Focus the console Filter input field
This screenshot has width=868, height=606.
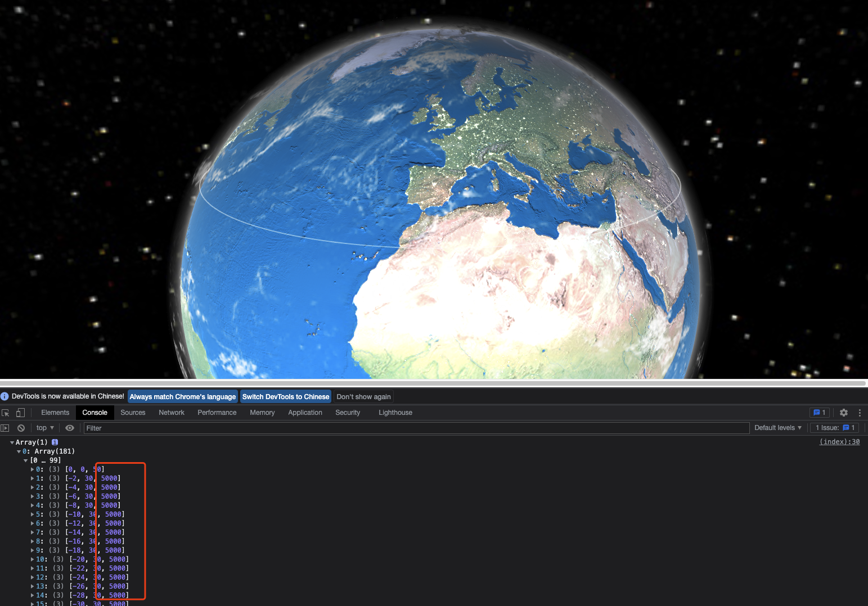(x=416, y=428)
